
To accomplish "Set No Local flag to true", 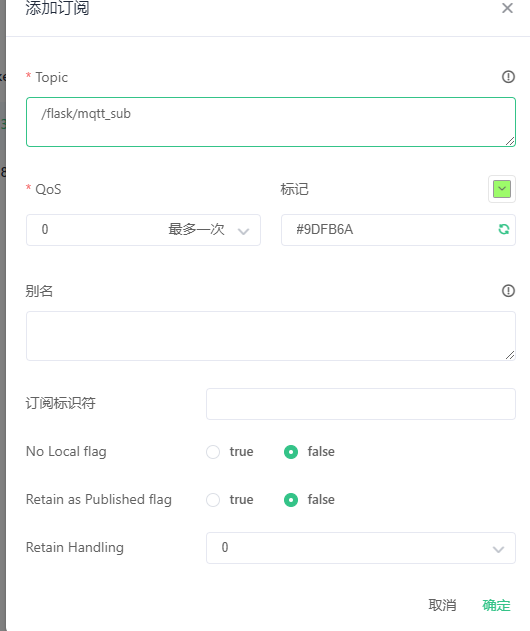I will click(213, 452).
